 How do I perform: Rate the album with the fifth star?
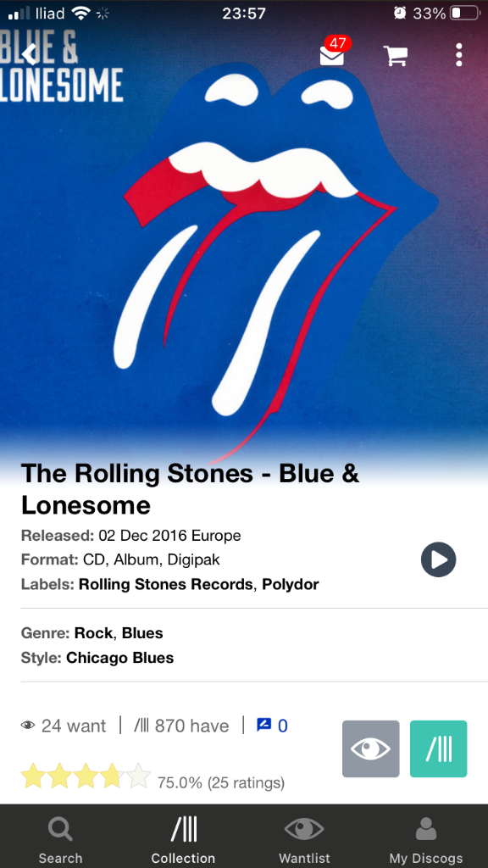pos(138,776)
